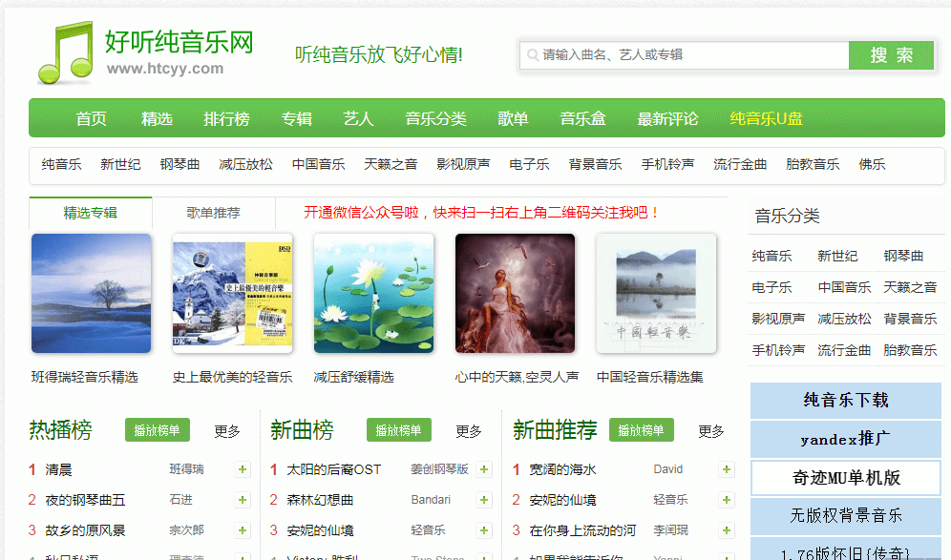
Task: Click the 搜索 search button
Action: click(x=890, y=54)
